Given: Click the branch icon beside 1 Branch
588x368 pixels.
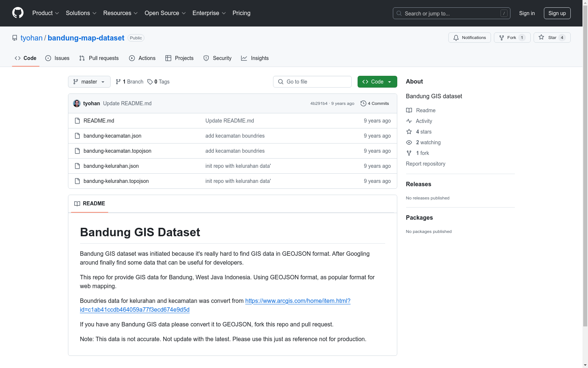Looking at the screenshot, I should pos(118,82).
